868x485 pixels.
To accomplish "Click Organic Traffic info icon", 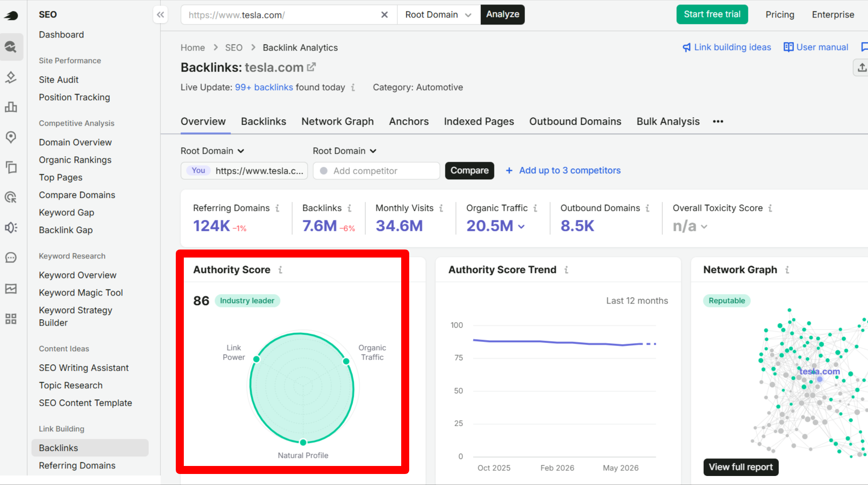I will (x=535, y=208).
